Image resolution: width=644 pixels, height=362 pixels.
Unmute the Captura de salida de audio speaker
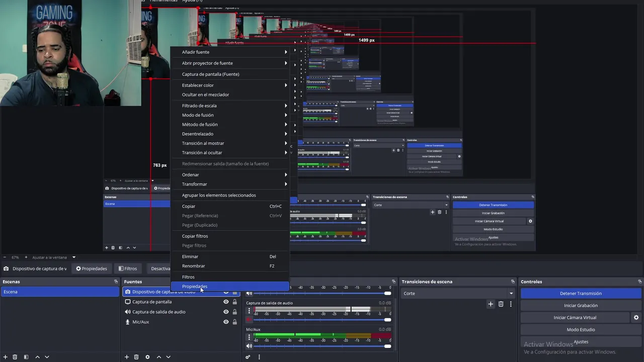249,319
